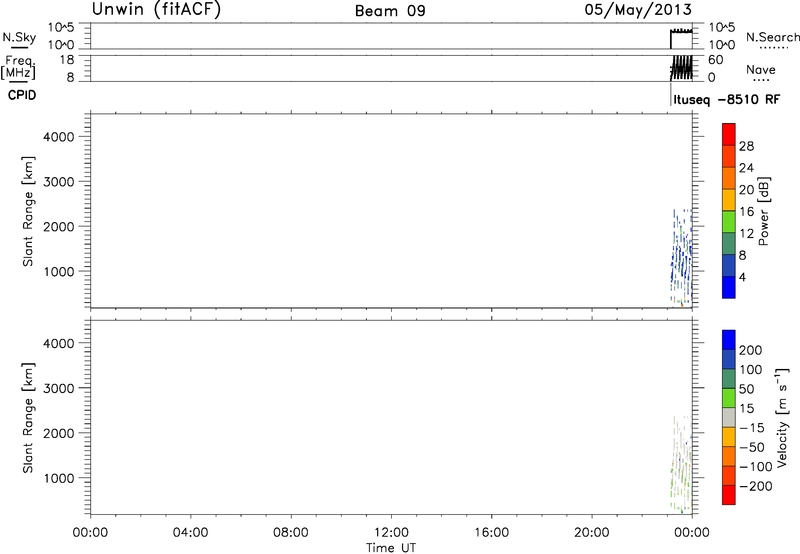800x554 pixels.
Task: Click the '60' tick on the Nave axis
Action: coord(716,60)
